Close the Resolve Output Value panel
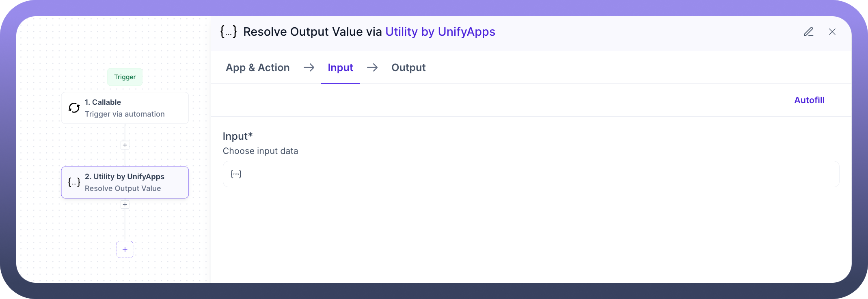This screenshot has height=299, width=868. 832,32
